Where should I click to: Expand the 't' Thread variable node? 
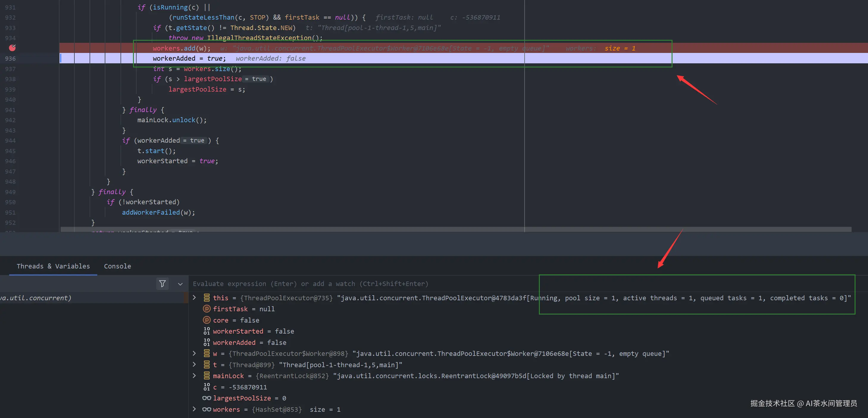(194, 364)
